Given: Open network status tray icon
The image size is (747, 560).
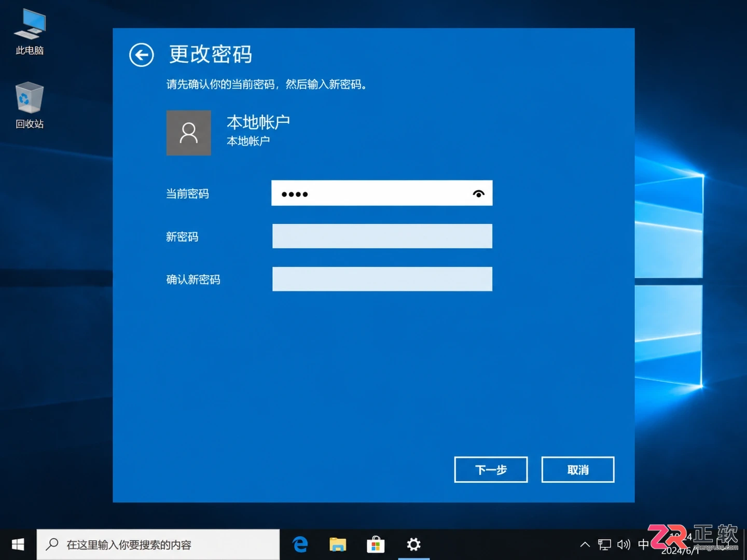Looking at the screenshot, I should click(x=604, y=544).
